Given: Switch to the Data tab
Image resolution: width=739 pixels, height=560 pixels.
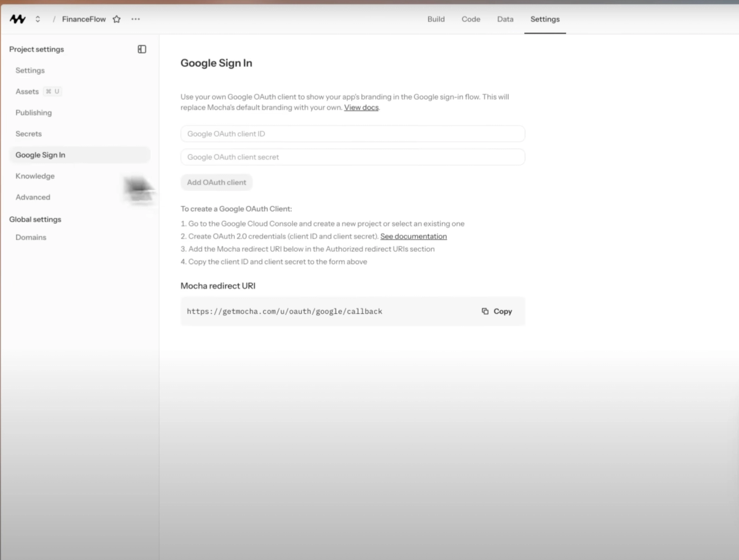Looking at the screenshot, I should (505, 19).
